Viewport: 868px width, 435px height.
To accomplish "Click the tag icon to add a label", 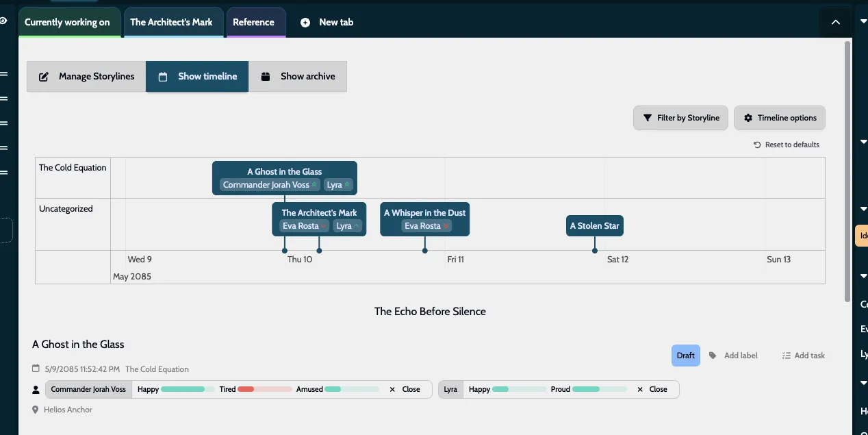I will point(712,355).
